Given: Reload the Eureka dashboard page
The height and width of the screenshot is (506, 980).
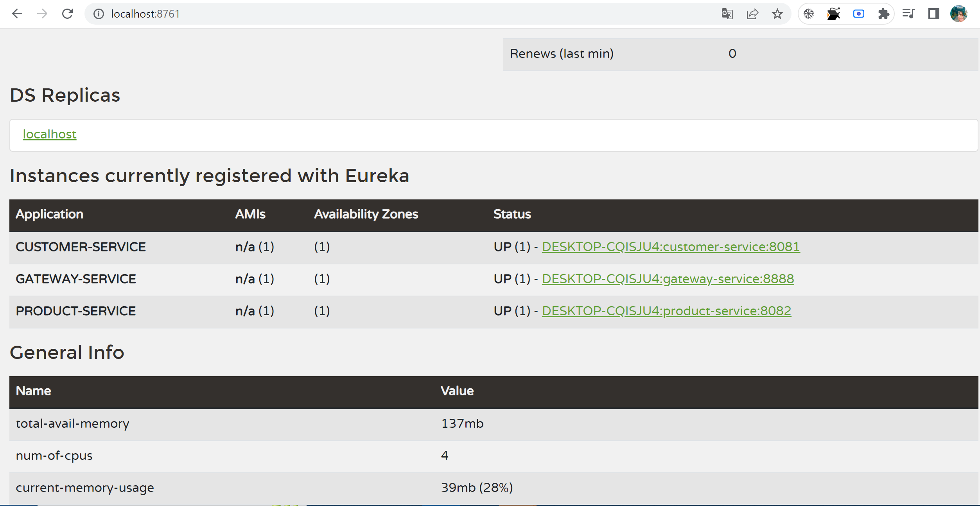Looking at the screenshot, I should point(67,14).
